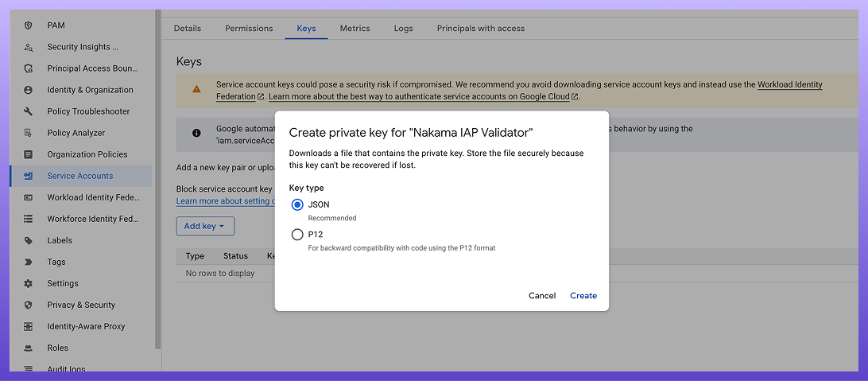Click the Settings gear icon

coord(29,283)
